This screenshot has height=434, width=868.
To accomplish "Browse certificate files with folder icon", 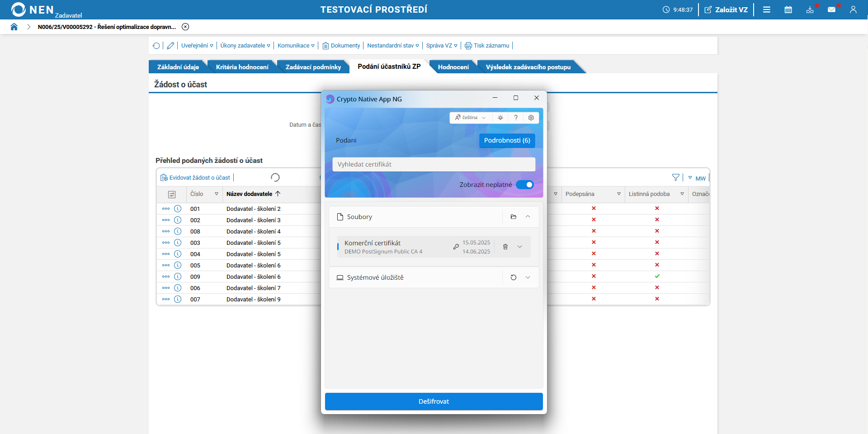I will tap(514, 217).
